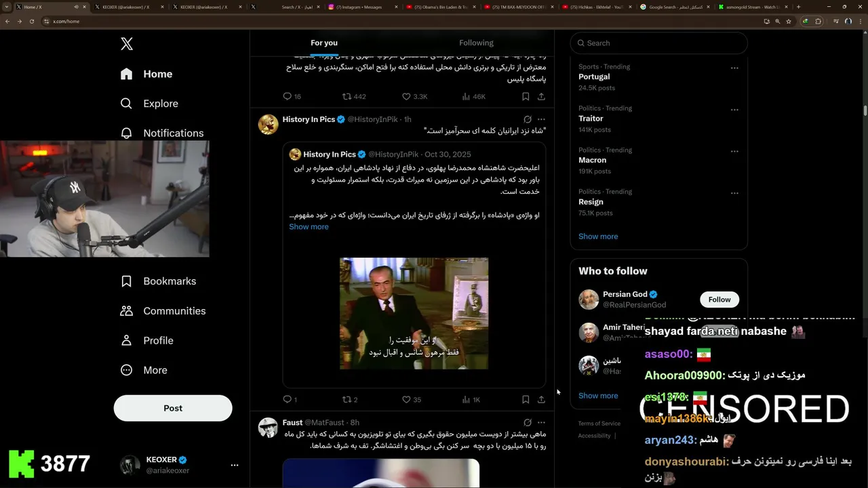The height and width of the screenshot is (488, 868).
Task: Reply icon on History In Pics post
Action: tap(287, 399)
